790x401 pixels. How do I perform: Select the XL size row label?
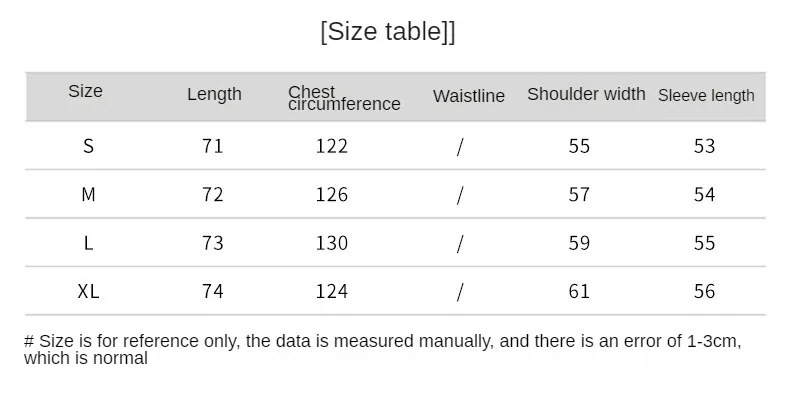pos(88,291)
